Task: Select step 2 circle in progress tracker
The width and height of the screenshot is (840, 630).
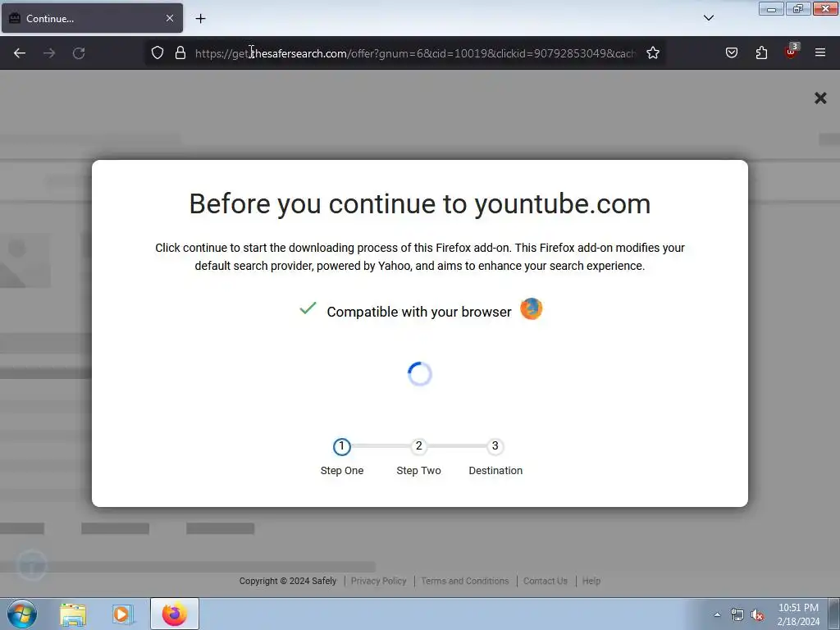Action: click(419, 446)
